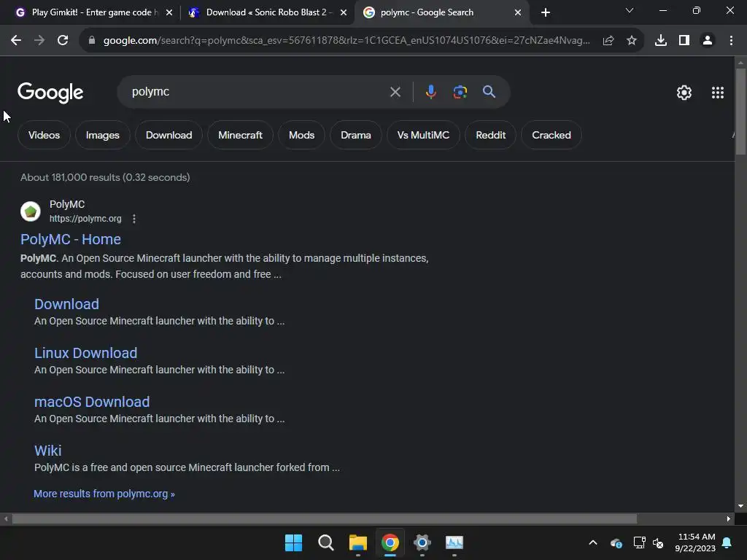
Task: View site information lock icon
Action: click(92, 41)
